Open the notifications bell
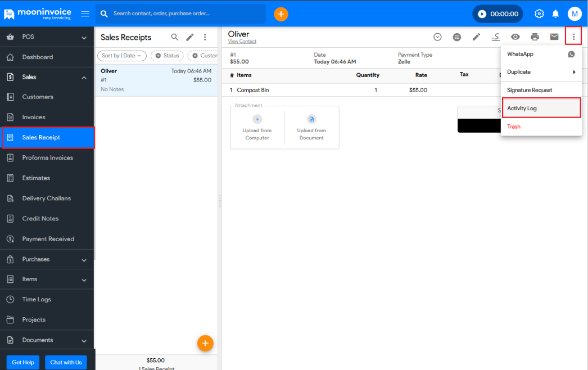Image resolution: width=588 pixels, height=370 pixels. pyautogui.click(x=555, y=14)
